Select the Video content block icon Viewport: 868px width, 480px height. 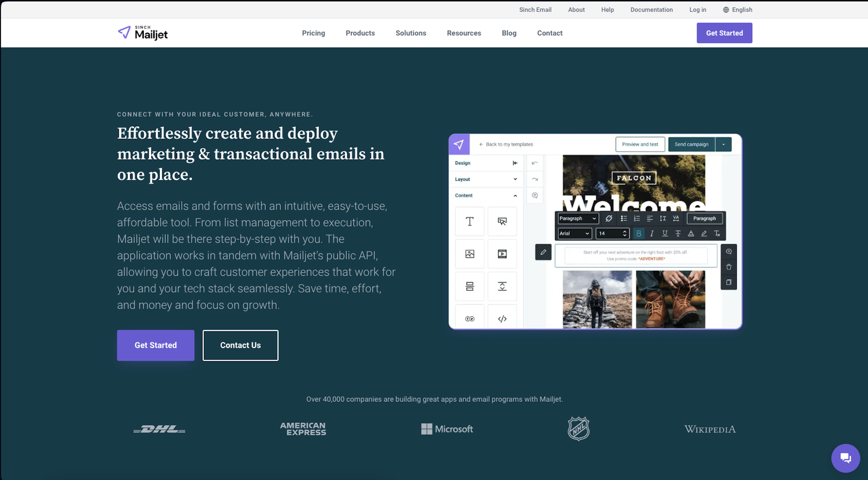click(502, 254)
